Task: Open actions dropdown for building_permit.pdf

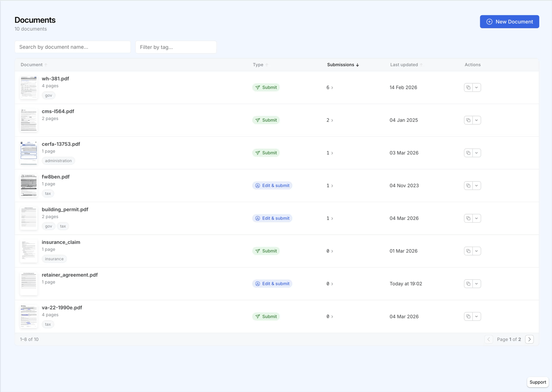Action: [477, 219]
